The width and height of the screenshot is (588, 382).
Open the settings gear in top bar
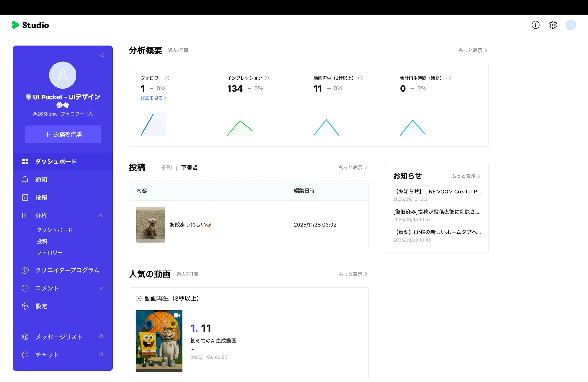[x=553, y=25]
